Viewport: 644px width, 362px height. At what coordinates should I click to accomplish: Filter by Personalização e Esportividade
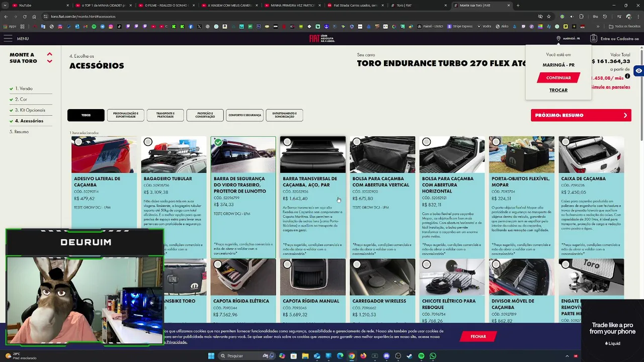[126, 115]
